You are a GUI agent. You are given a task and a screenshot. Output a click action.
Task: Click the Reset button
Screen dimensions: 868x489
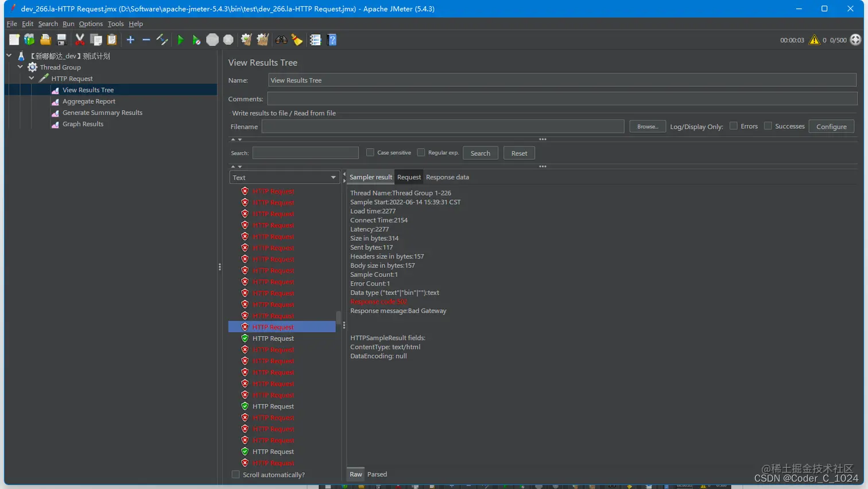[x=519, y=153]
